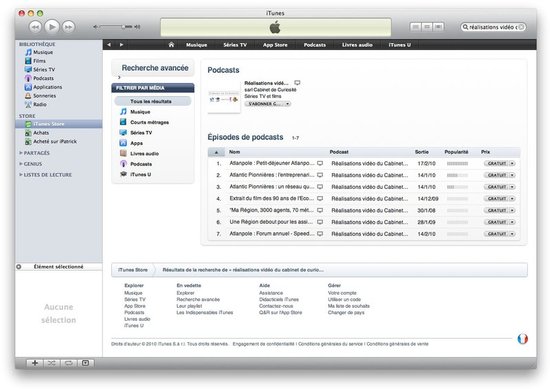Switch to grid view

tap(427, 27)
